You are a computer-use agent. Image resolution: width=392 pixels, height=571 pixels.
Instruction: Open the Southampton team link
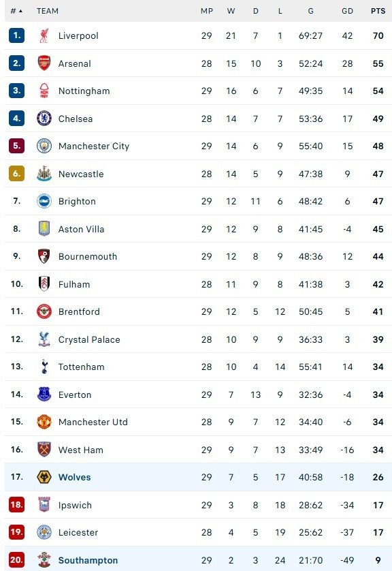coord(88,560)
